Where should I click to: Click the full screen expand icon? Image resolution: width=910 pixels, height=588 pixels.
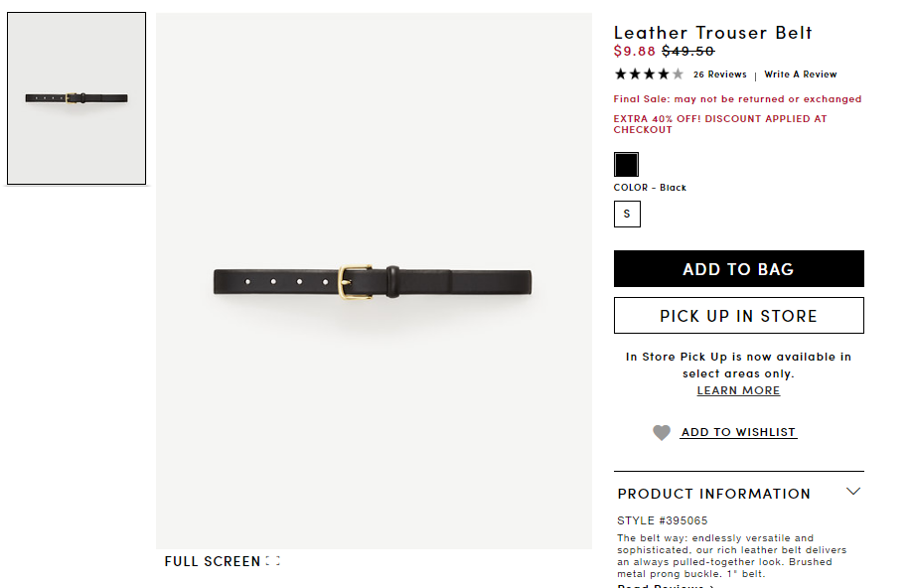(x=273, y=561)
